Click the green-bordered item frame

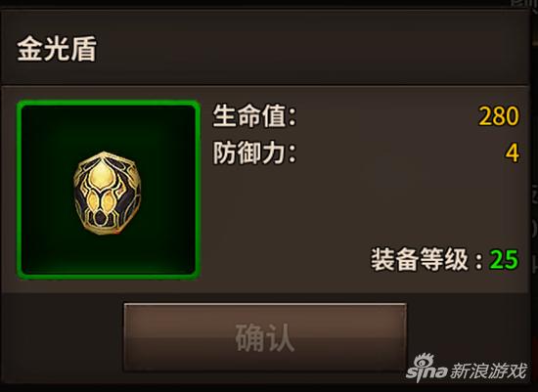tap(108, 190)
